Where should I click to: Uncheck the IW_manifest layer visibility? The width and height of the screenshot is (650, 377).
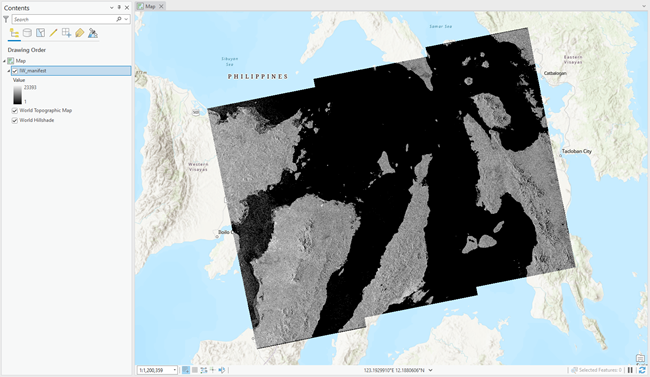pos(15,71)
